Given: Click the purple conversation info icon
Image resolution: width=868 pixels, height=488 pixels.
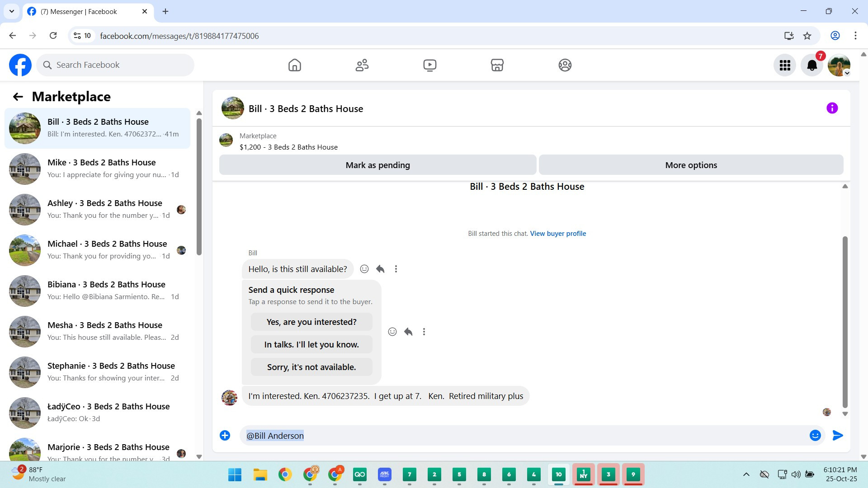Looking at the screenshot, I should click(832, 108).
